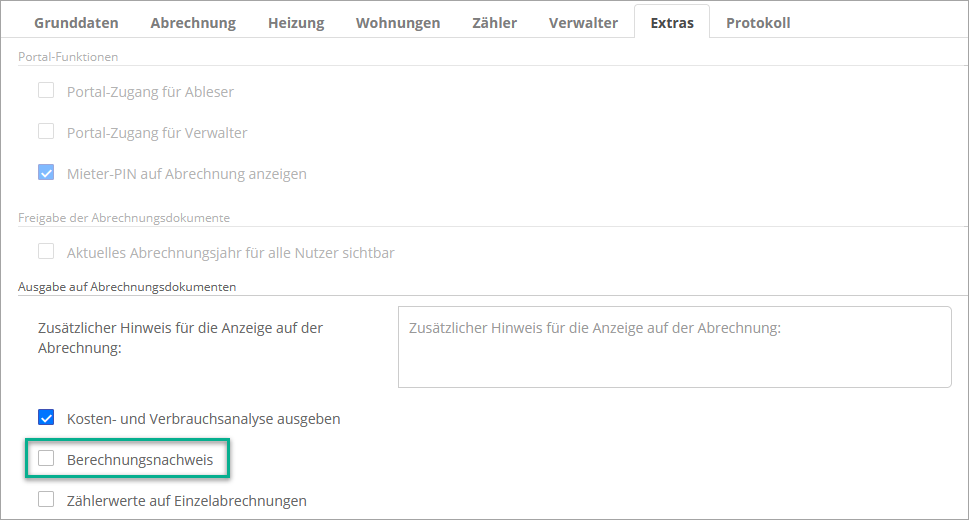The width and height of the screenshot is (969, 520).
Task: Select the Wohnungen tab
Action: pyautogui.click(x=397, y=22)
